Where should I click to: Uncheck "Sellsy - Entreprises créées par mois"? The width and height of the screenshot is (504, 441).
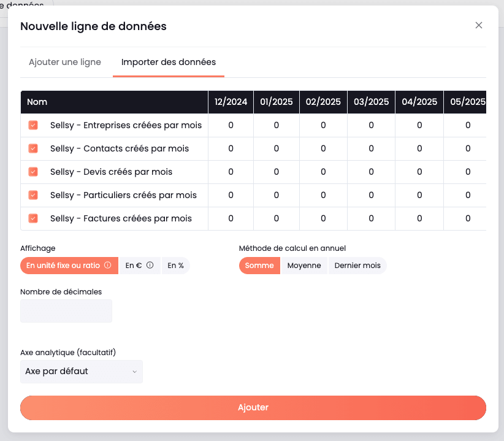[x=33, y=125]
